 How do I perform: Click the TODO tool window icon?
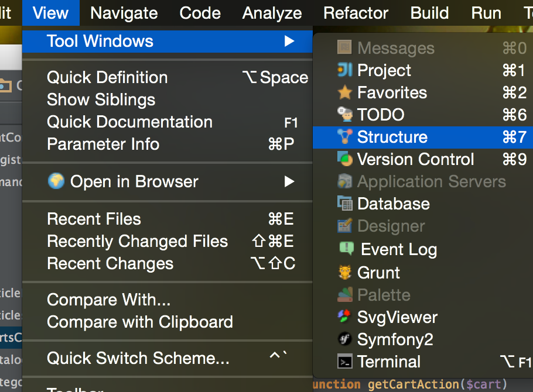click(344, 115)
